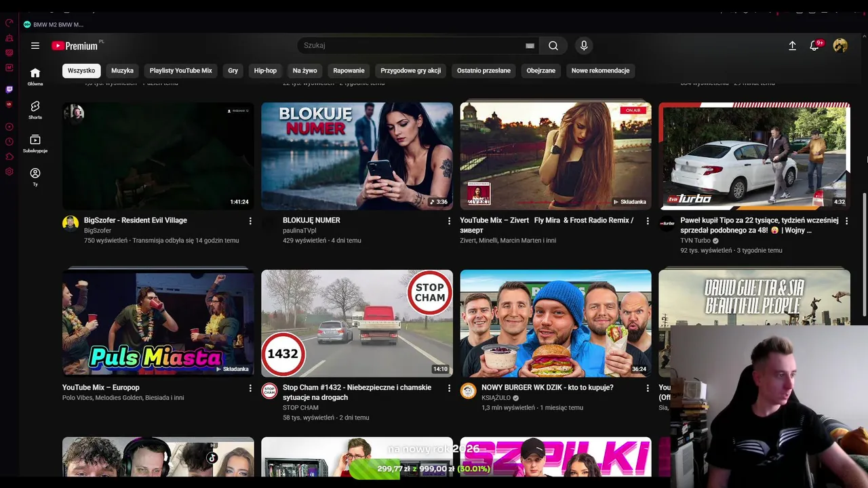
Task: Open BigSzofer channel avatar
Action: click(x=71, y=224)
